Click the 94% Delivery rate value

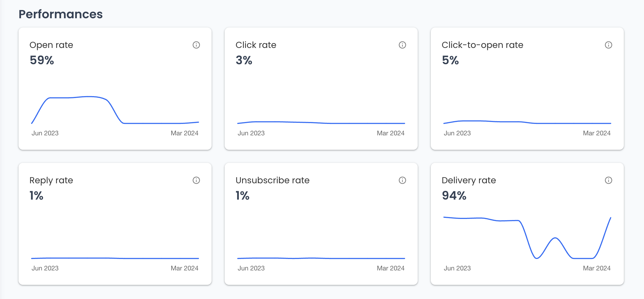pyautogui.click(x=454, y=196)
